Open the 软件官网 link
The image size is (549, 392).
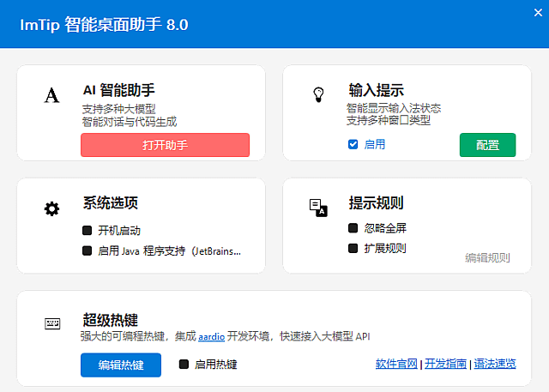[x=396, y=364]
